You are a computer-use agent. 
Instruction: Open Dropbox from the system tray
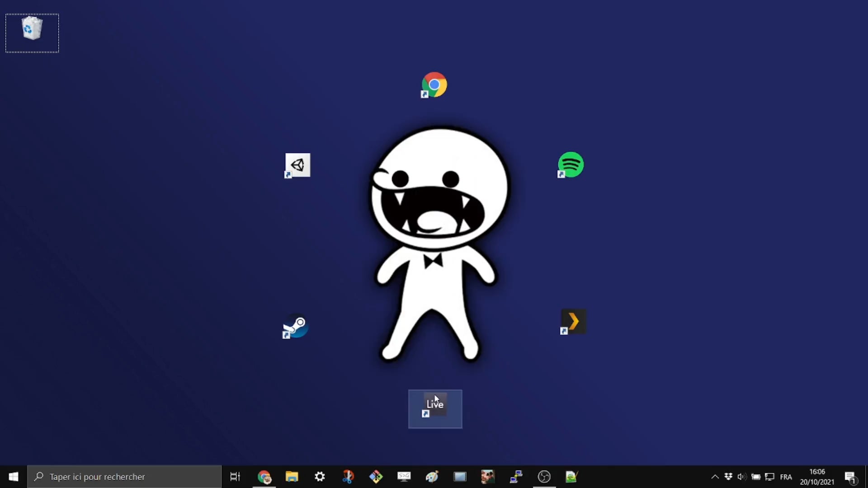[728, 477]
